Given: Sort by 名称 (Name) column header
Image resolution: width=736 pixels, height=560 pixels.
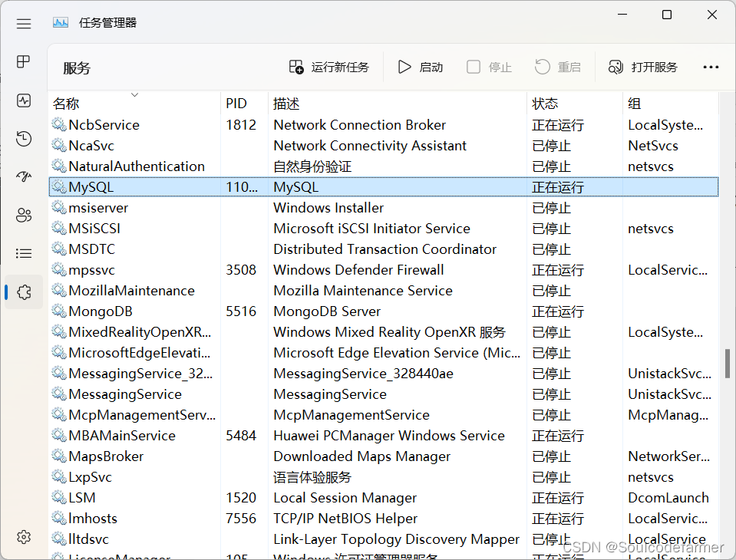Looking at the screenshot, I should pyautogui.click(x=134, y=103).
